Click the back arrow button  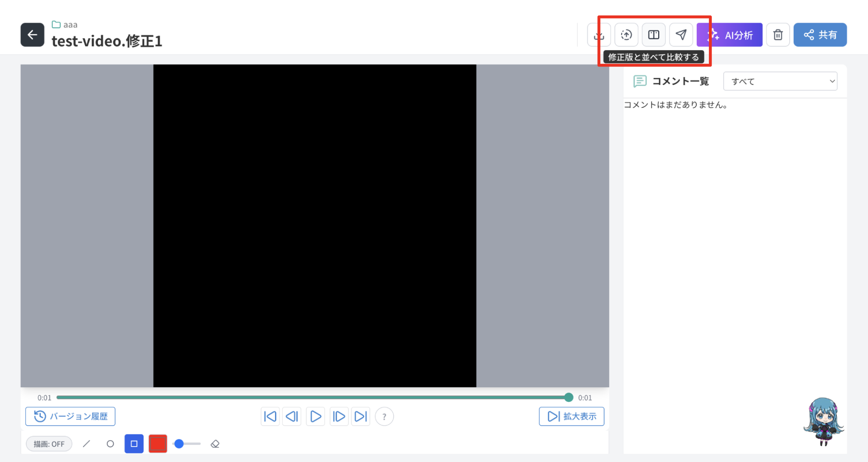32,35
